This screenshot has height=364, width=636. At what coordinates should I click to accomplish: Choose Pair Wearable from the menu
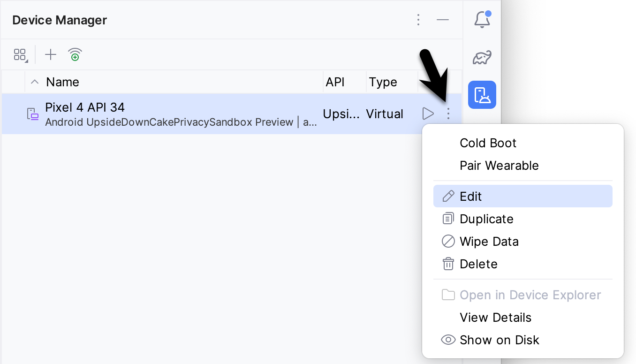tap(499, 165)
